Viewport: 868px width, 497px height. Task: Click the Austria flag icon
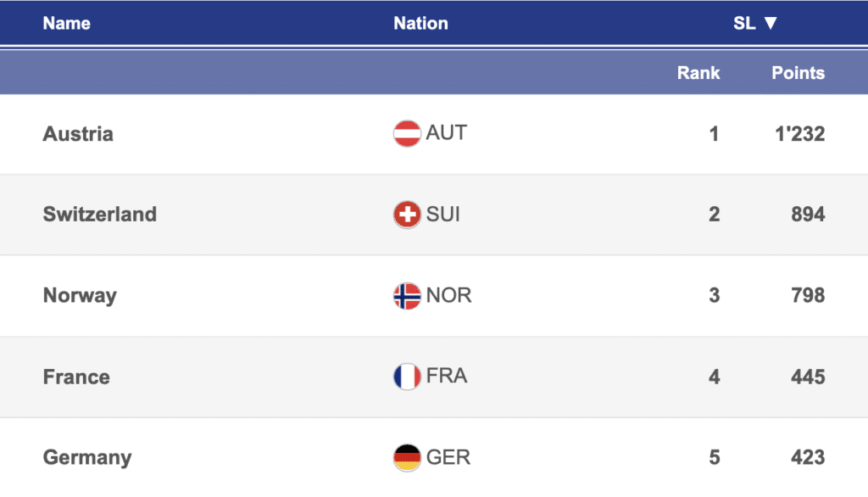pos(407,134)
